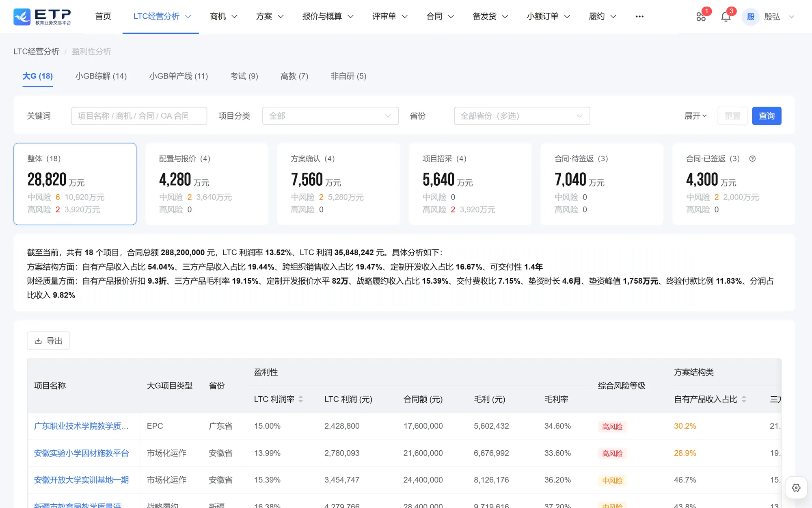
Task: Select the 方案确认 (4) summary card
Action: point(338,184)
